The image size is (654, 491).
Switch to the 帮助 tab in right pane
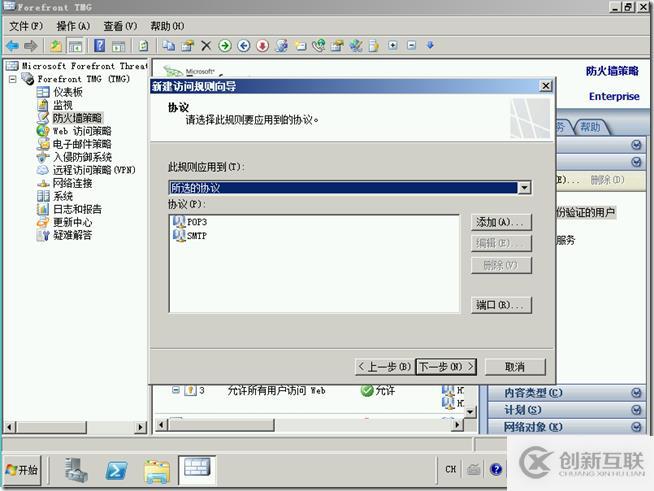click(x=590, y=127)
